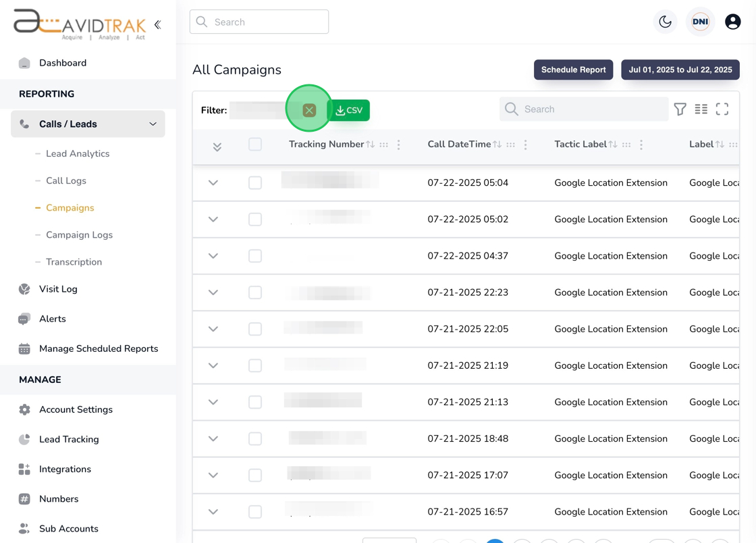Viewport: 756px width, 543px height.
Task: Click the Call DateTime column drag handle
Action: pos(510,145)
